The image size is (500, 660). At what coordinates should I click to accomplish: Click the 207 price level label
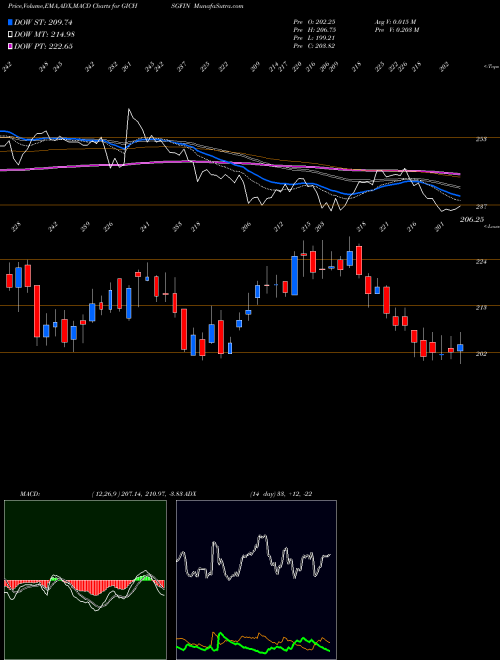click(x=481, y=207)
